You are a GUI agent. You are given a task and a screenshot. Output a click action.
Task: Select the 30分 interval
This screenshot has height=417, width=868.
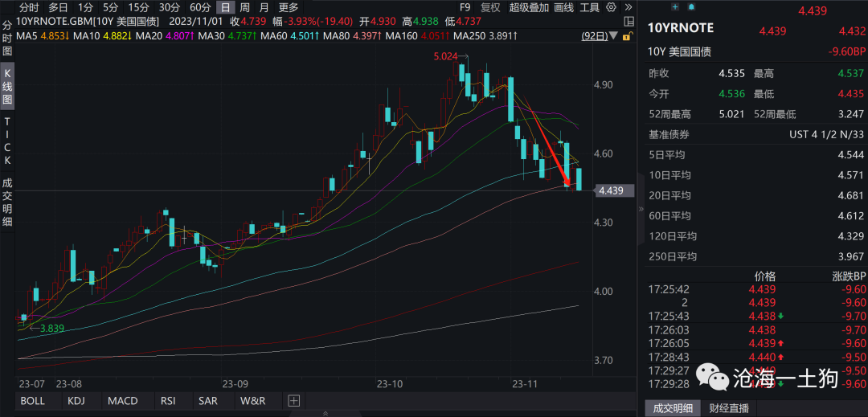point(169,8)
